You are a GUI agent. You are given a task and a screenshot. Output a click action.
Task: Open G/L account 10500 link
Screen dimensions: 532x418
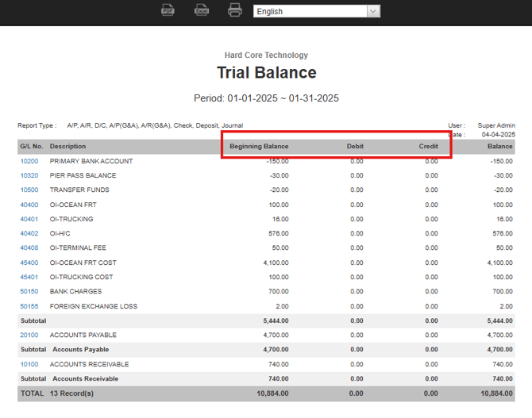[29, 190]
